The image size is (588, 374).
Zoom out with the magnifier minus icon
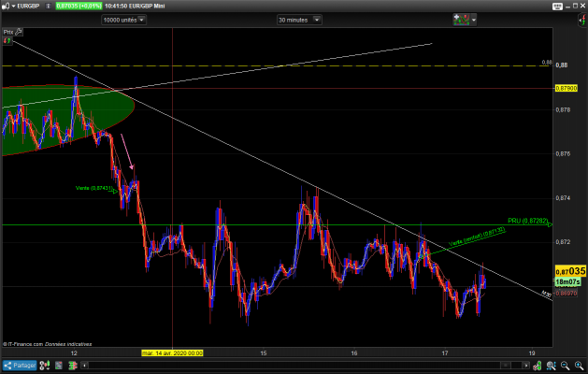tap(566, 365)
